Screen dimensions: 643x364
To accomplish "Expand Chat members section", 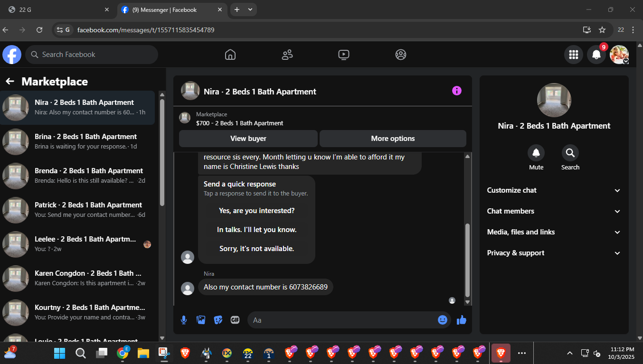I will [x=554, y=211].
